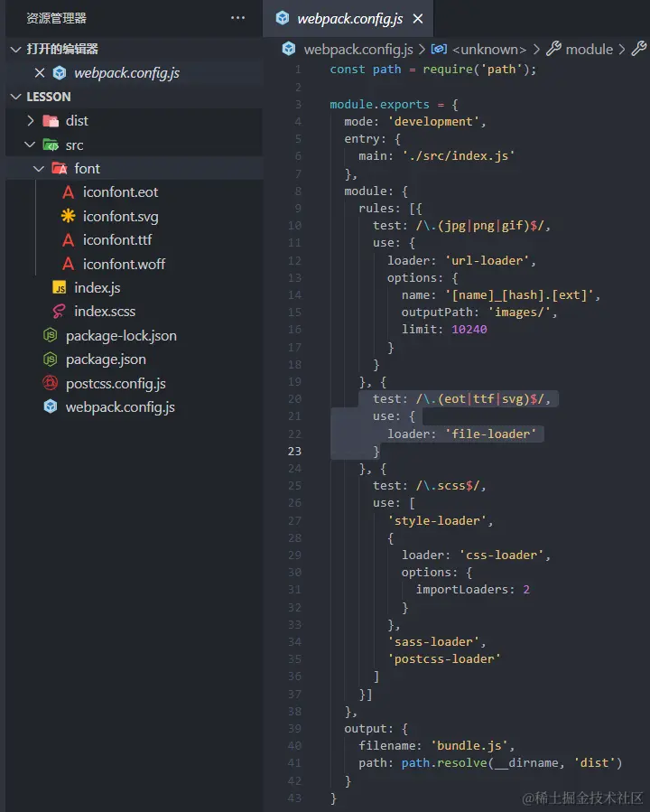Click the src folder icon

[x=51, y=145]
